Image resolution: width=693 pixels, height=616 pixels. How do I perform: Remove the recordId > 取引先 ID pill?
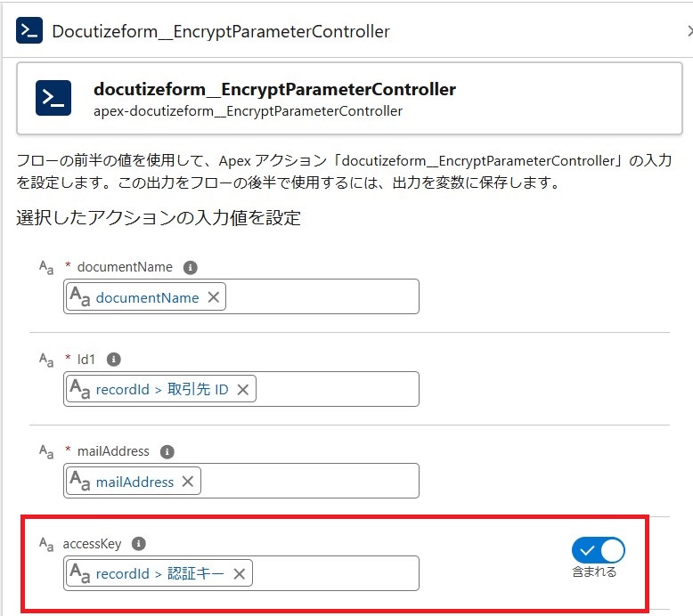coord(242,390)
